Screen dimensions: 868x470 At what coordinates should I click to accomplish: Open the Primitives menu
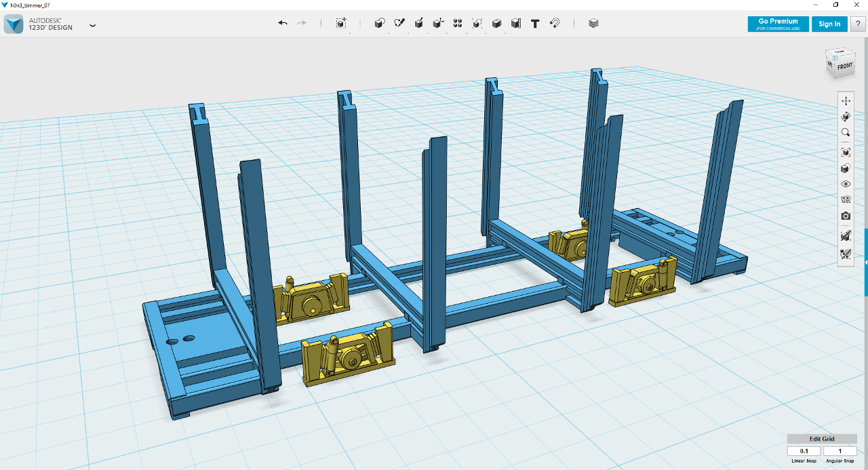point(380,23)
